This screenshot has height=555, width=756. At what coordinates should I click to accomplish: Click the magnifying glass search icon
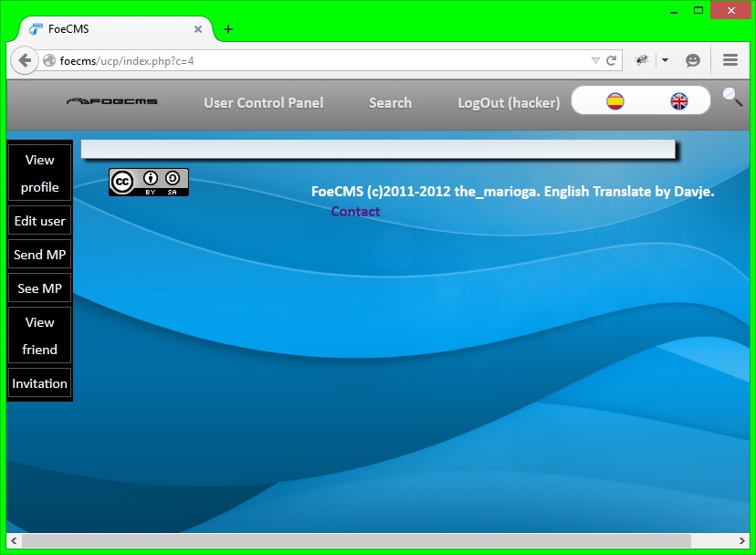click(x=732, y=98)
